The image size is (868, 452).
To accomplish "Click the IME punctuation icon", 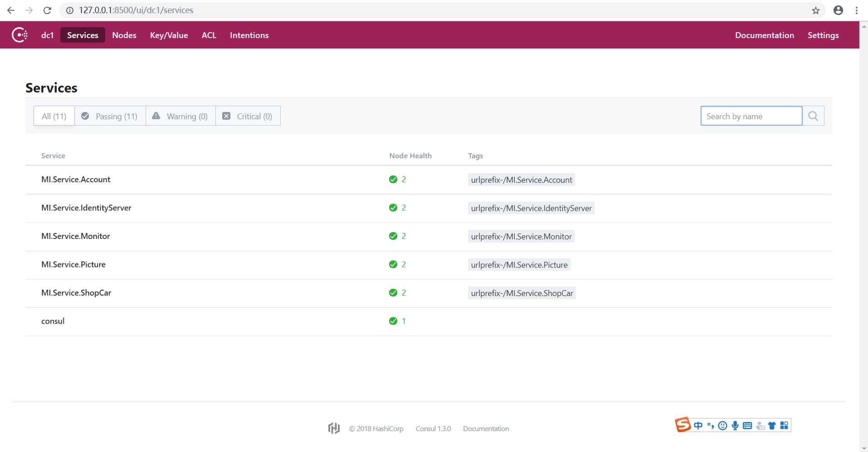I will point(710,425).
